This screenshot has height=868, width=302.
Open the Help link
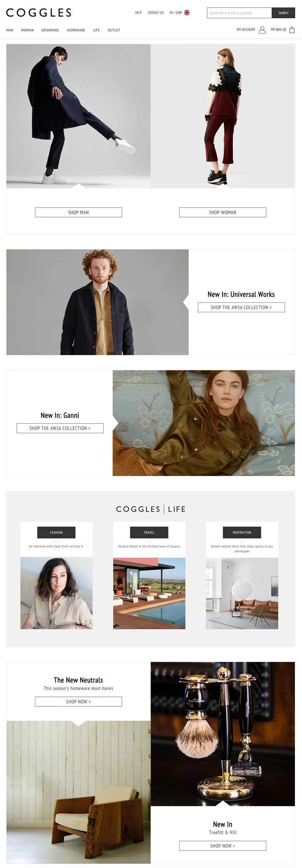coord(138,13)
